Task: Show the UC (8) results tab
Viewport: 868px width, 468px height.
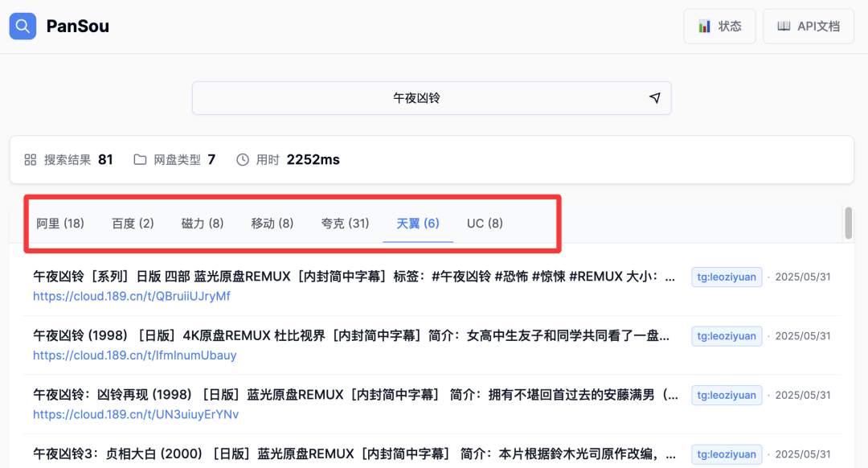Action: pyautogui.click(x=485, y=224)
